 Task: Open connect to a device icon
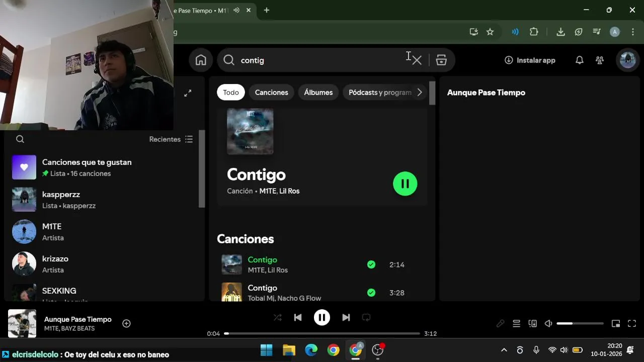533,324
